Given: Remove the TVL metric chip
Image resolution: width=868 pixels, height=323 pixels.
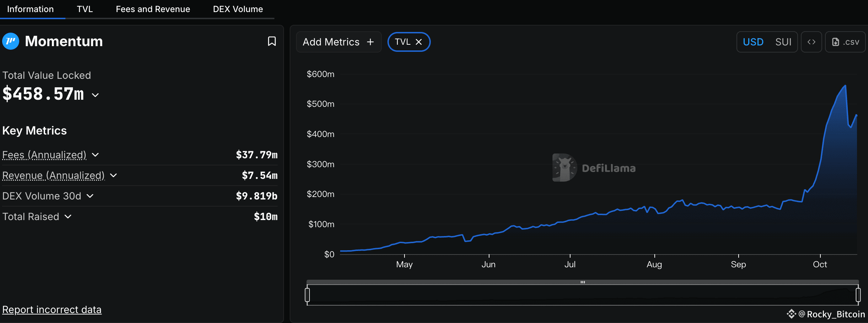Looking at the screenshot, I should point(419,42).
